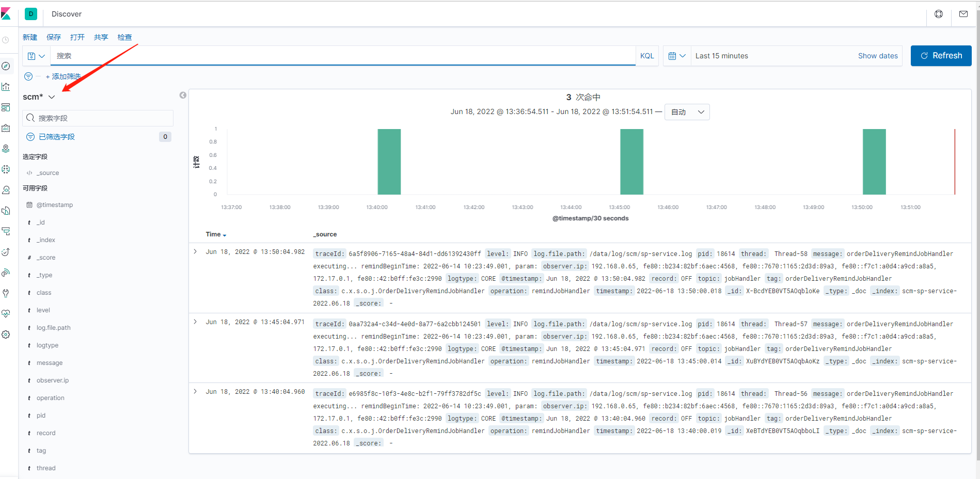This screenshot has height=479, width=980.
Task: Click the Last 15 minutes time range
Action: tap(721, 56)
